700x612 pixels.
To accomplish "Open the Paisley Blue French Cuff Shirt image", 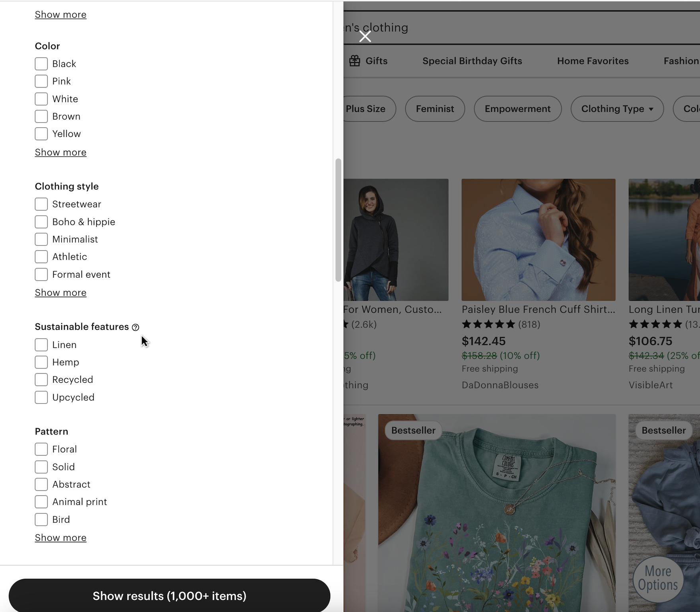I will pyautogui.click(x=538, y=240).
